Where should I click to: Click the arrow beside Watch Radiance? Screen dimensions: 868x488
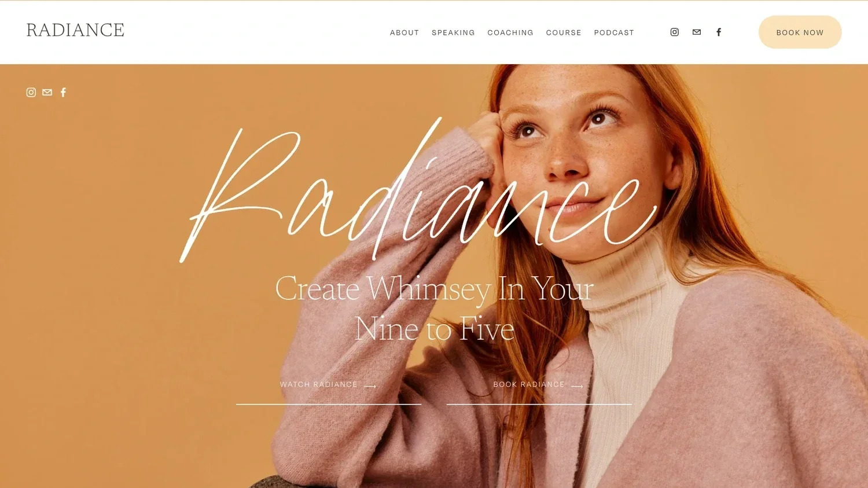pos(370,386)
